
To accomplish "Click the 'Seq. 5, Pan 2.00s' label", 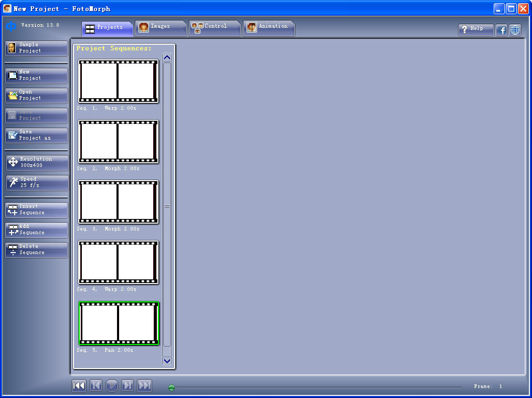I will tap(105, 350).
